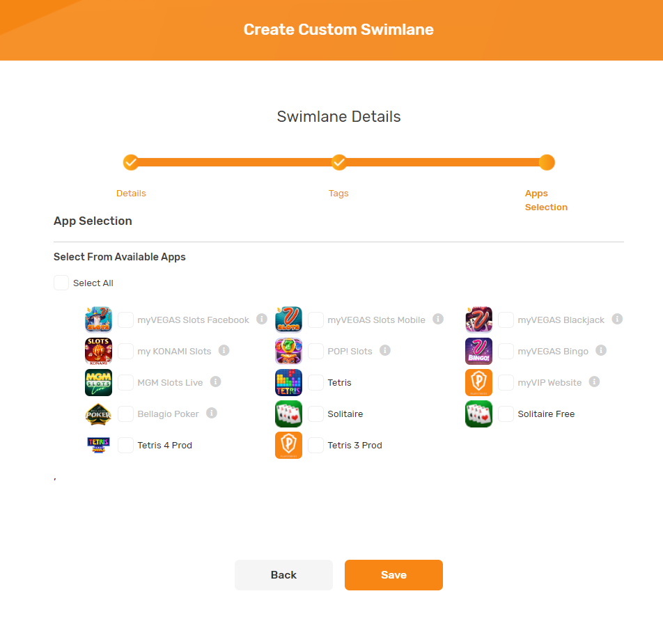Click the MGM Slots Live app icon
Image resolution: width=663 pixels, height=644 pixels.
pyautogui.click(x=98, y=382)
